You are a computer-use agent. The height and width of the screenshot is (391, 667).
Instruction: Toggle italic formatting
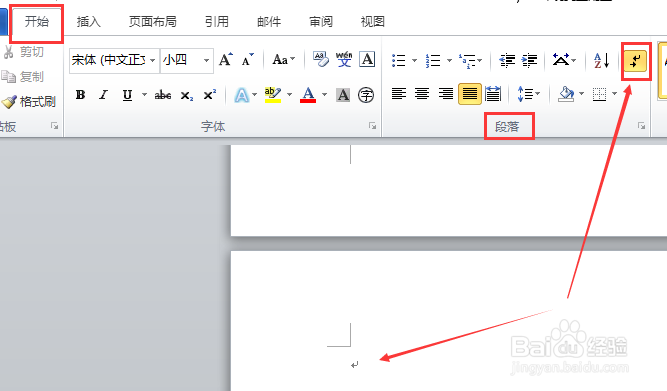(x=103, y=95)
